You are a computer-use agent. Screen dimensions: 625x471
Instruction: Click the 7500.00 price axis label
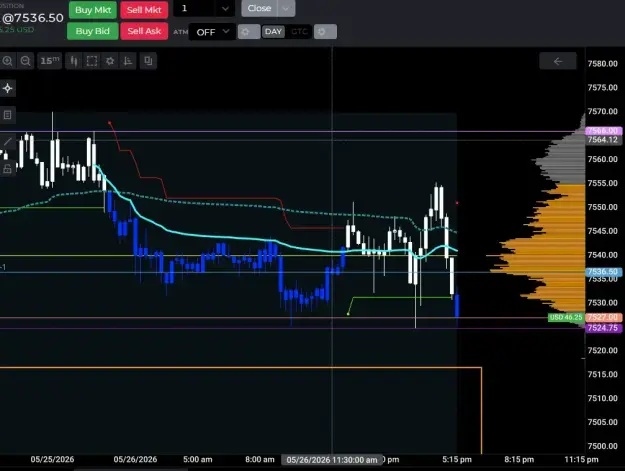pos(603,446)
